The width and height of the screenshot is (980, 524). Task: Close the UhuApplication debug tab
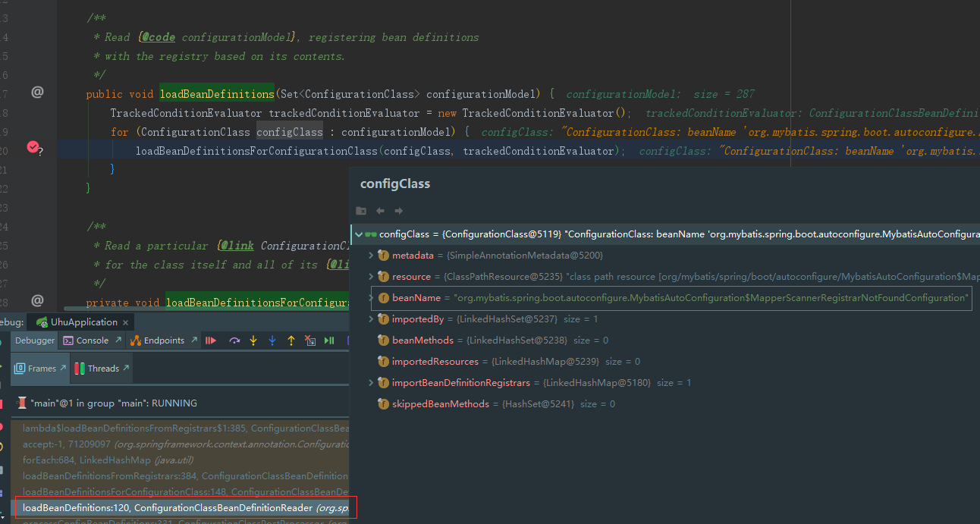126,322
